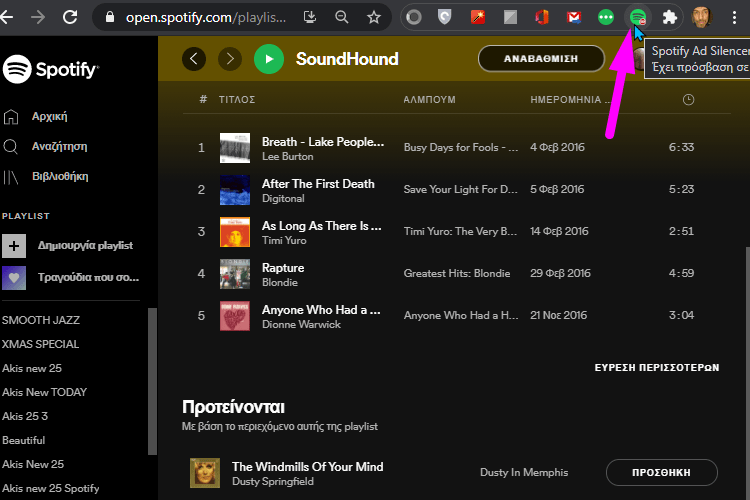Go back with Spotify's left chevron
This screenshot has height=500, width=750.
[194, 59]
